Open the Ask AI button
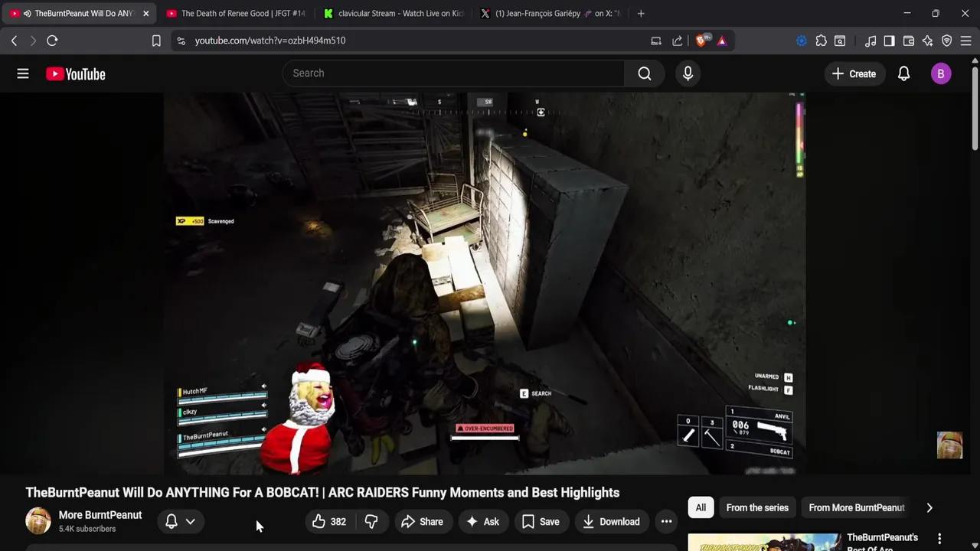The width and height of the screenshot is (980, 551). tap(482, 522)
